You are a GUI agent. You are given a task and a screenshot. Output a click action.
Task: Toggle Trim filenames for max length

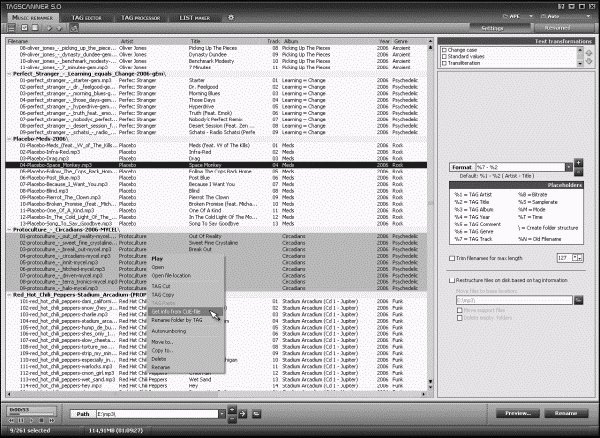click(x=452, y=258)
